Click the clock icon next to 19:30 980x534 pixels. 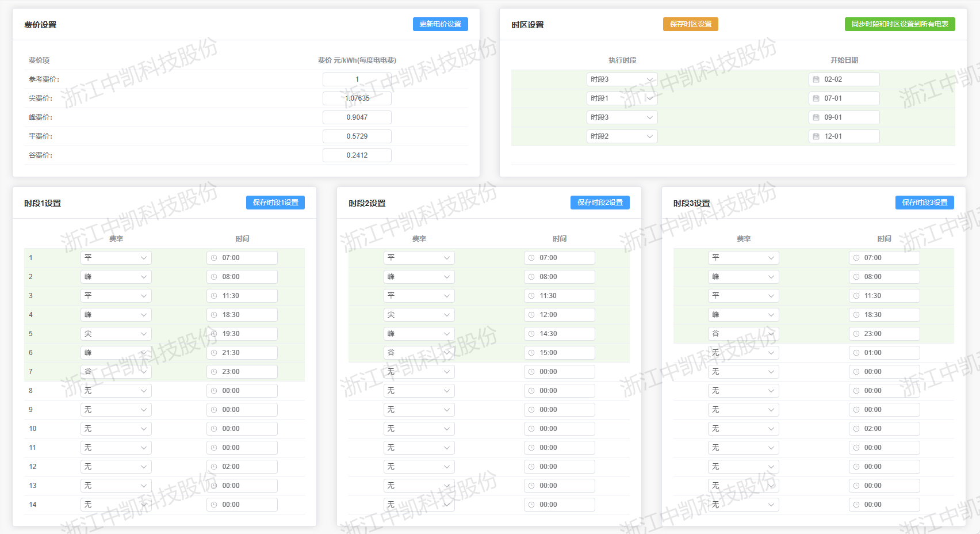pos(214,334)
